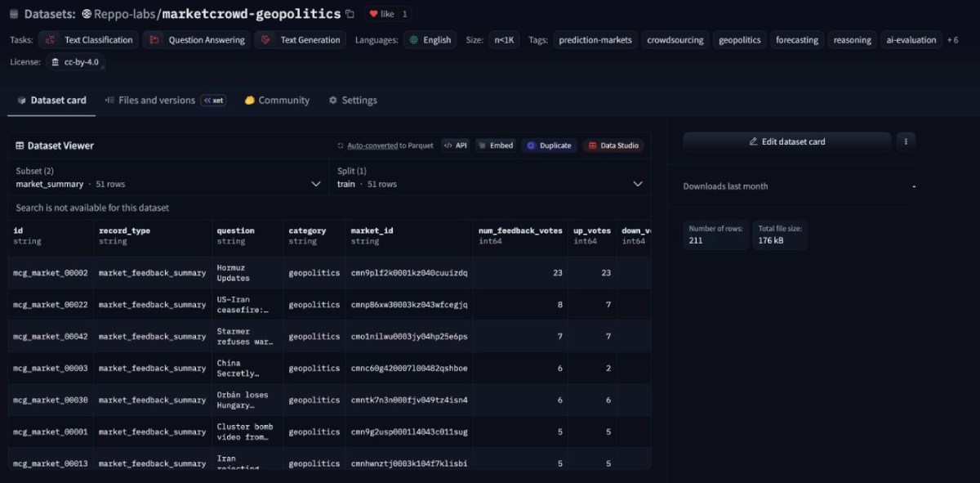Click the record_type column header

153,235
